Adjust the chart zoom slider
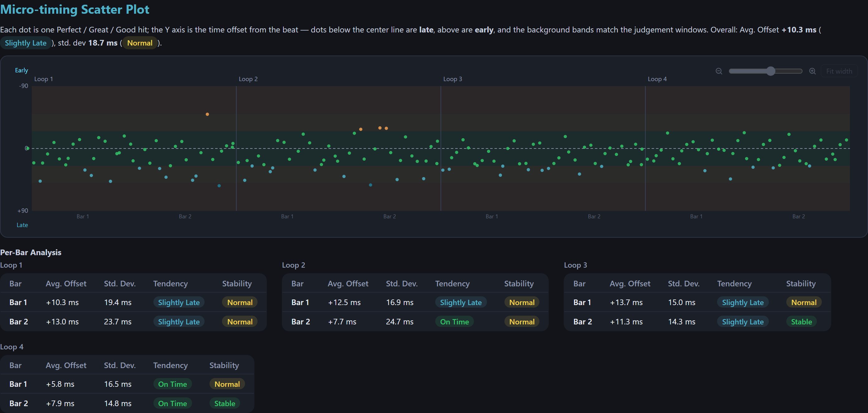The image size is (868, 413). [x=765, y=71]
